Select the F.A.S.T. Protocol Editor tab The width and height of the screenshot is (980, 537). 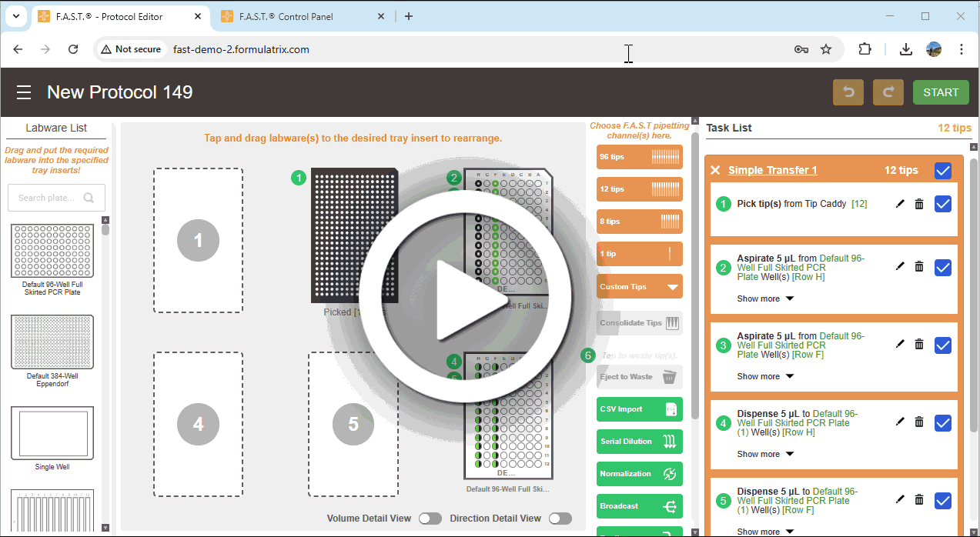pos(121,16)
